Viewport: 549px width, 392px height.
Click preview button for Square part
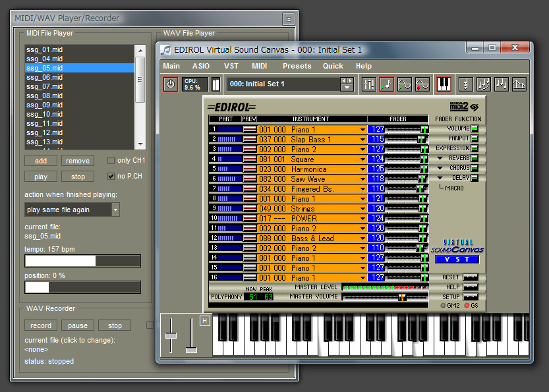tap(249, 159)
